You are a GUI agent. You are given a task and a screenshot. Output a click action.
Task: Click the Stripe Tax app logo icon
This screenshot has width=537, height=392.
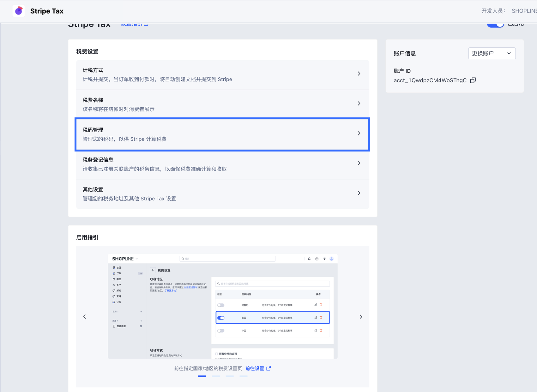coord(19,11)
